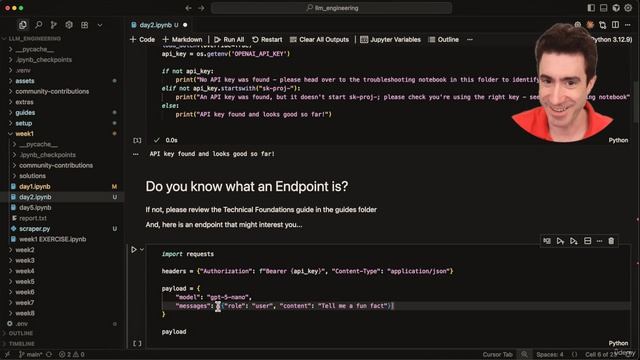Click the cell toolbar Run by Line icon
Screen dimensions: 640x360
click(547, 241)
